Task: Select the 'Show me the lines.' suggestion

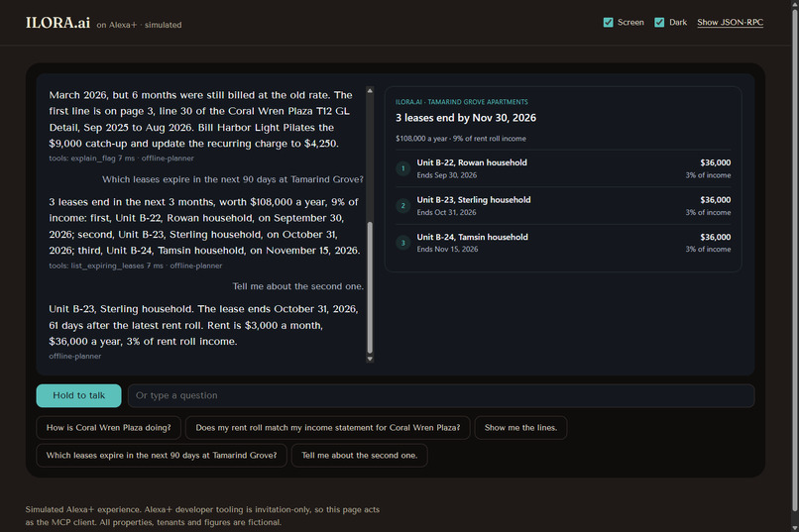Action: (520, 428)
